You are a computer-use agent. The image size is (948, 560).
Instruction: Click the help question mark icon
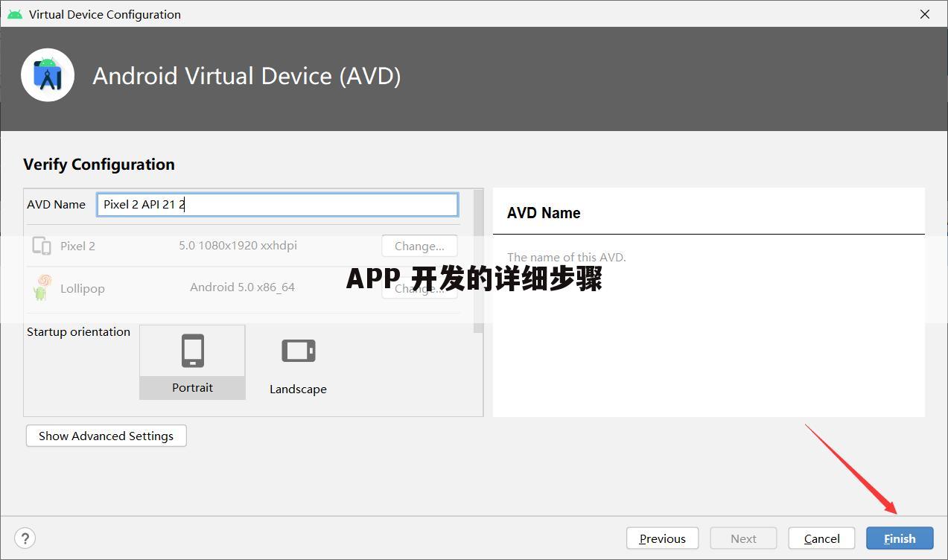click(25, 538)
